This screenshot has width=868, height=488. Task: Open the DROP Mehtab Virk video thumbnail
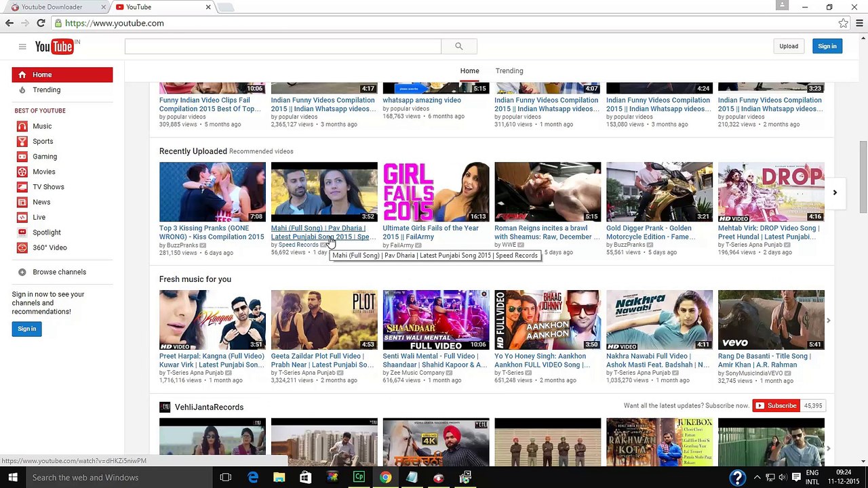click(x=771, y=192)
